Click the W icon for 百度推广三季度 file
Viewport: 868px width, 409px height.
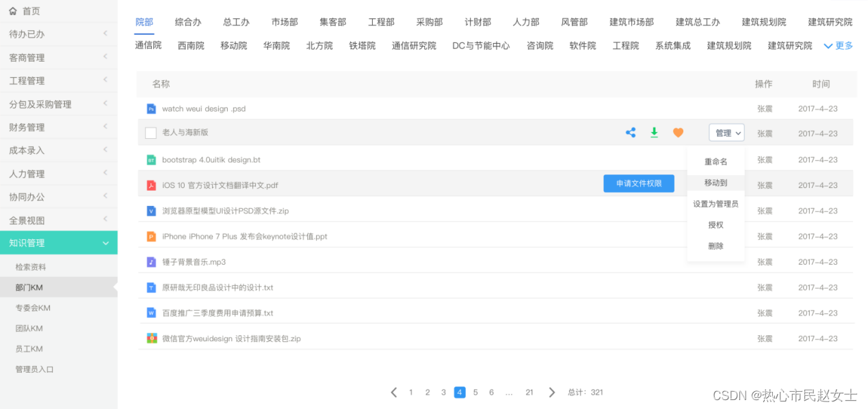coord(151,313)
